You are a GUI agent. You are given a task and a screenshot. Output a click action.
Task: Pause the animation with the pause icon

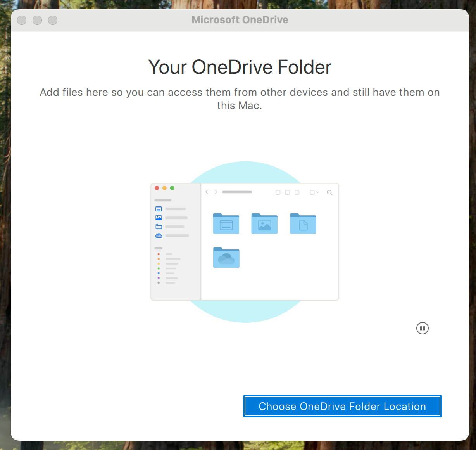tap(422, 328)
